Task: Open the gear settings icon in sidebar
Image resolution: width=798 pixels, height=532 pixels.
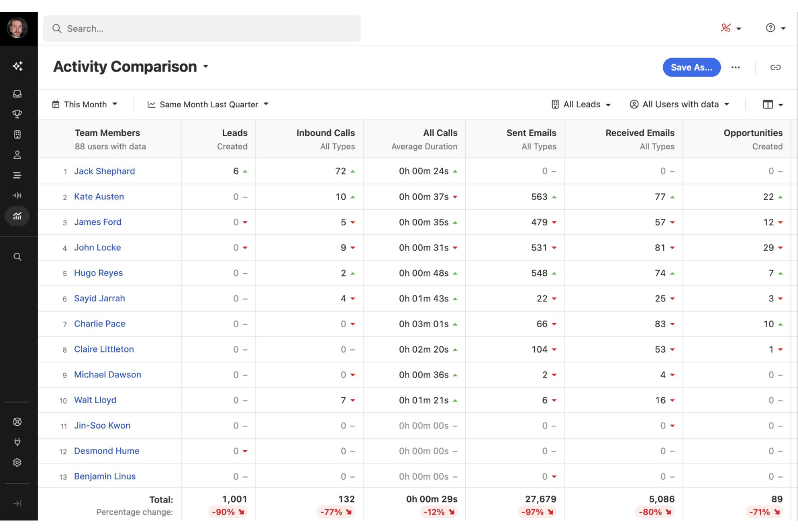Action: click(x=17, y=462)
